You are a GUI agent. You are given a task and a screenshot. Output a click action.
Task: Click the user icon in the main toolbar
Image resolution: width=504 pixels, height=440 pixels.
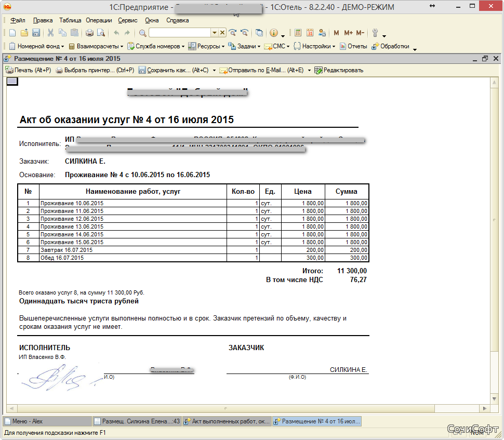point(322,33)
